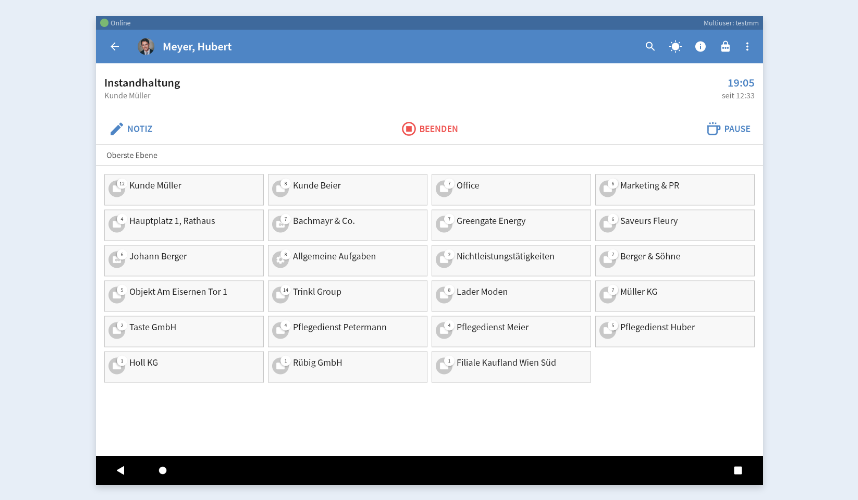Open Allgemeine Aufgaben folder
Image resolution: width=858 pixels, height=500 pixels.
347,260
